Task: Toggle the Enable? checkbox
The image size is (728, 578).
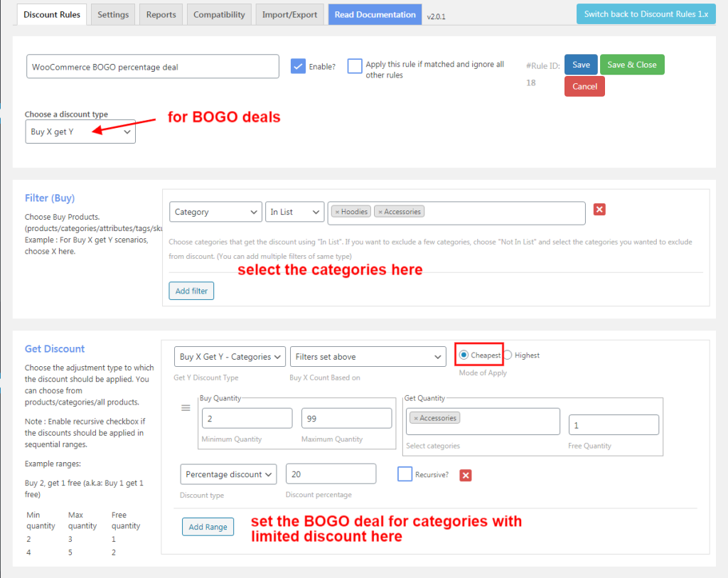Action: [x=298, y=66]
